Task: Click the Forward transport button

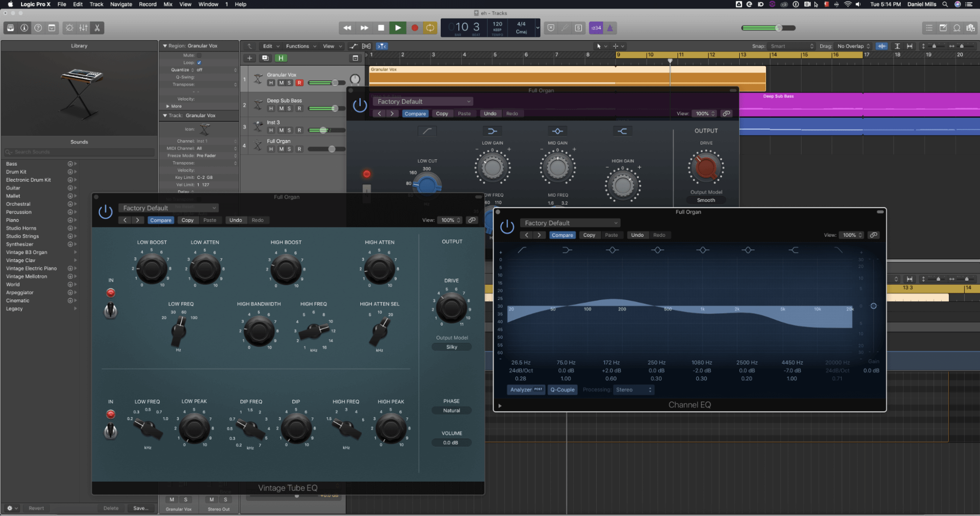Action: coord(364,28)
